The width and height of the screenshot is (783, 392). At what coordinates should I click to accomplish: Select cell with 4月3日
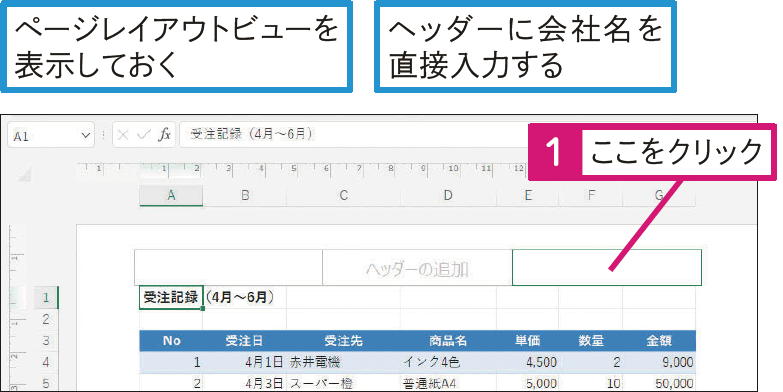click(245, 383)
